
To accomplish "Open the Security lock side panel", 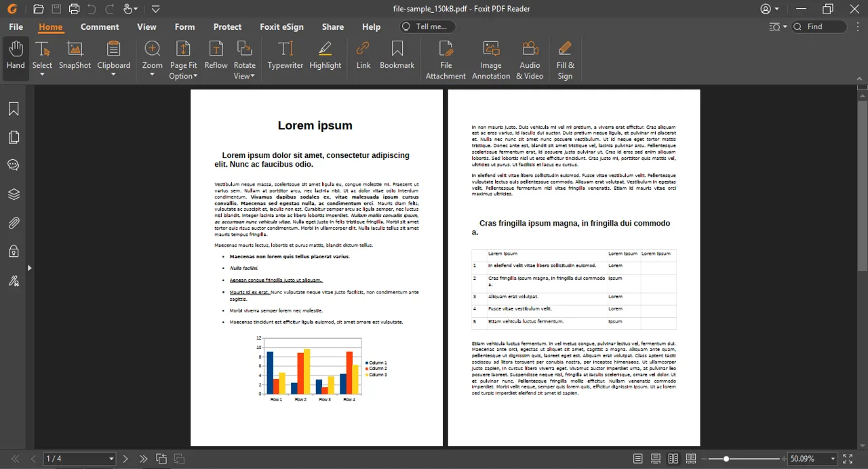I will [14, 251].
